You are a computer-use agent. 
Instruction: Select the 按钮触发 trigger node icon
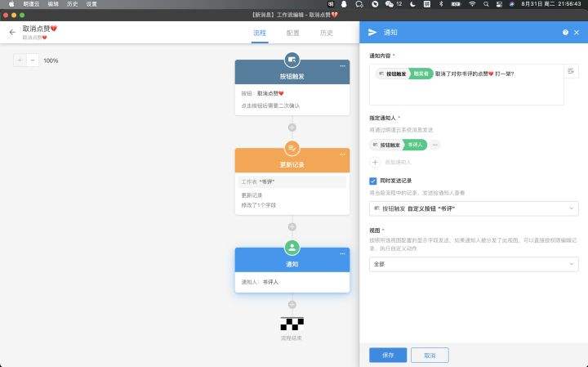pyautogui.click(x=292, y=60)
